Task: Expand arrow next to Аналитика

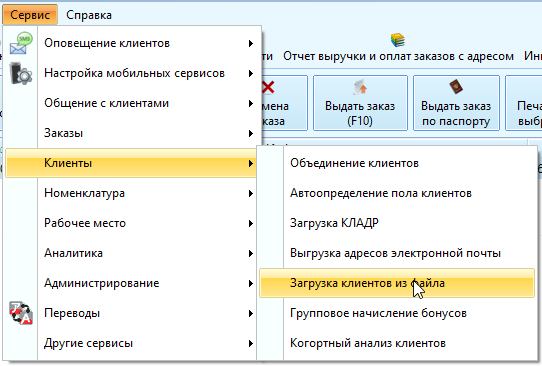Action: 251,254
